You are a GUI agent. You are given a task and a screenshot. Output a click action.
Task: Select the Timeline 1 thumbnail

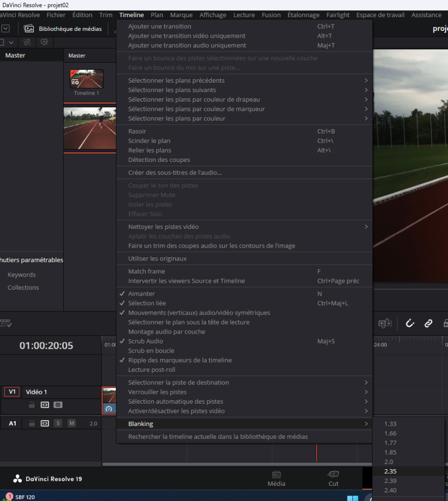pos(87,79)
